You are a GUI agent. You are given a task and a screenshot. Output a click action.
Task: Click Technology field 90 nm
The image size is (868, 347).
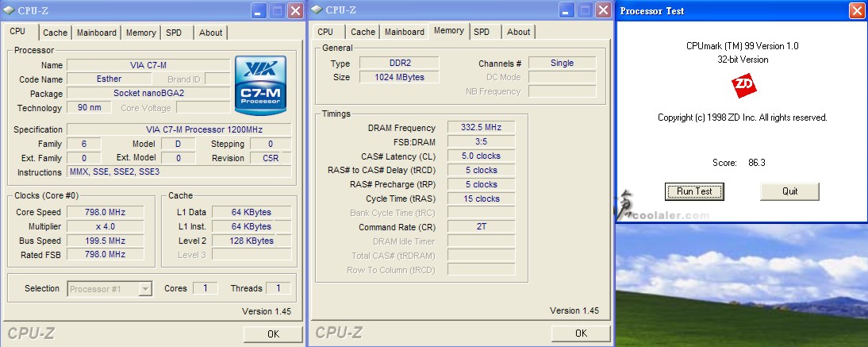(90, 107)
